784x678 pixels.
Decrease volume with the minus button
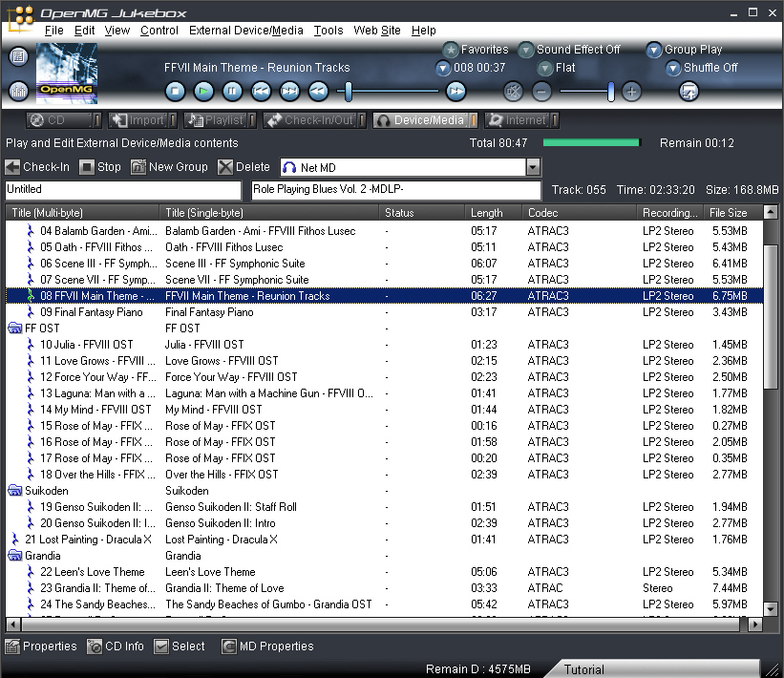point(541,92)
